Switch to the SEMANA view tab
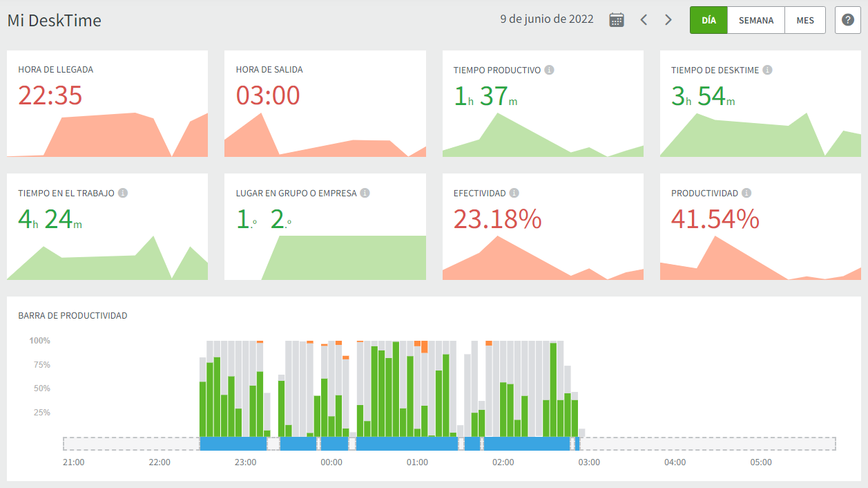 pos(756,20)
